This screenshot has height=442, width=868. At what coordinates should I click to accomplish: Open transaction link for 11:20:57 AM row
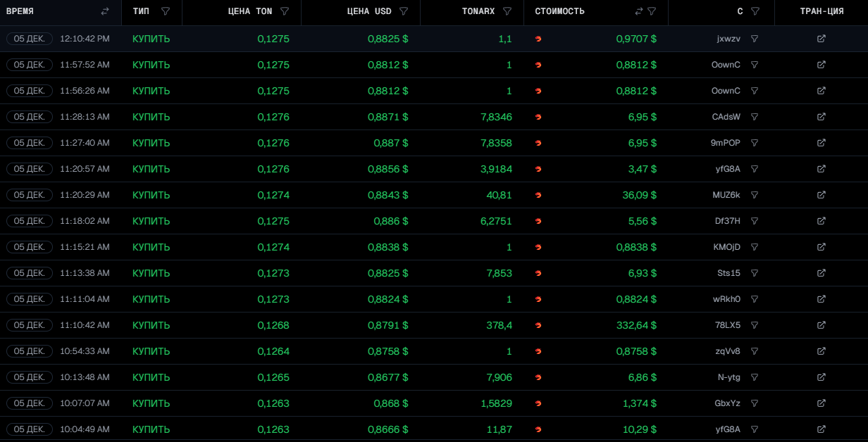coord(821,169)
